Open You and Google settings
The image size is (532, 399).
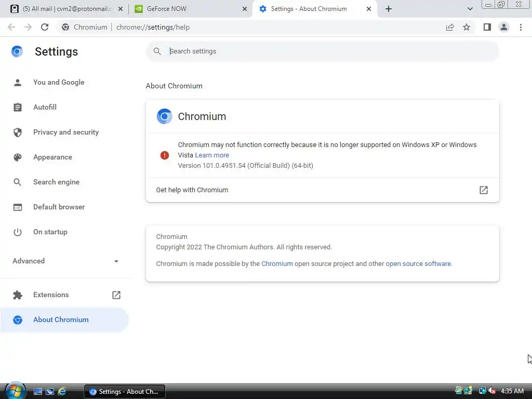[x=59, y=82]
